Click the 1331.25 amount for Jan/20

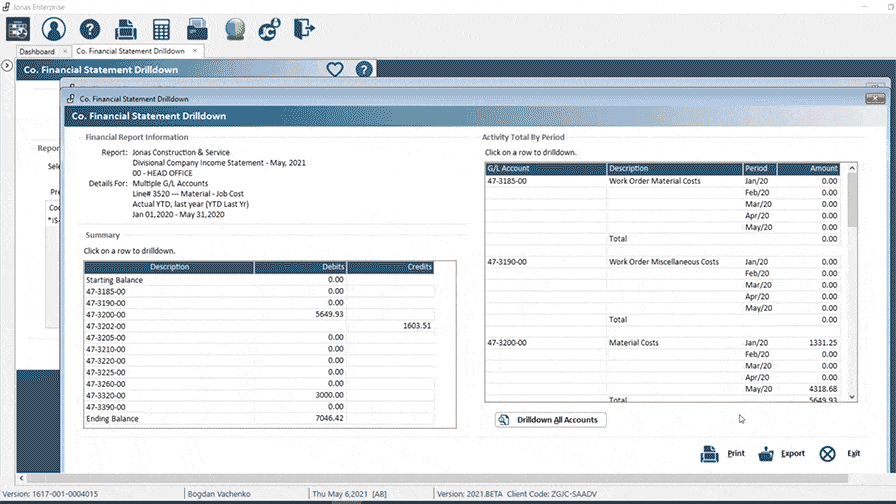coord(823,343)
